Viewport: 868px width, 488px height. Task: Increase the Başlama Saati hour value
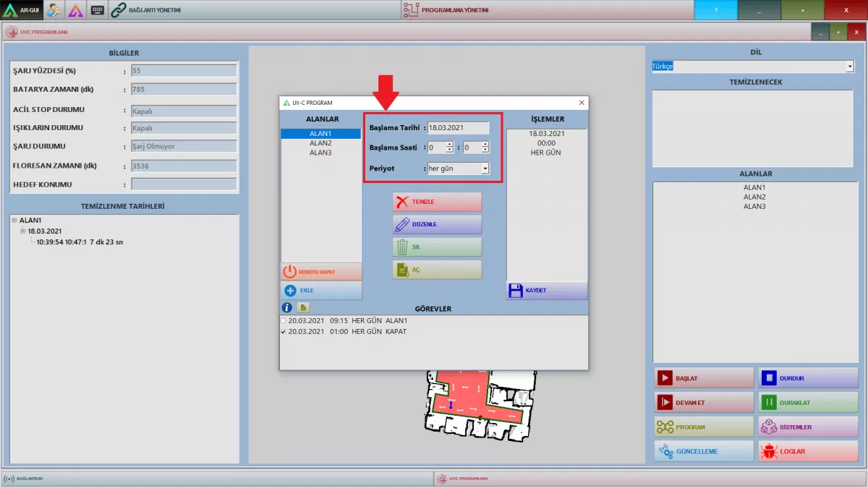[x=449, y=145]
